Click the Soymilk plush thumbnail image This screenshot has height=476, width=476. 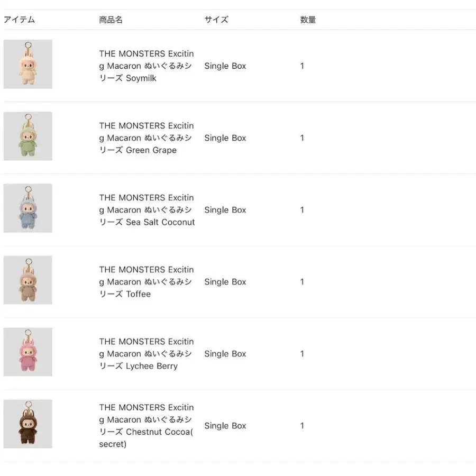point(28,64)
